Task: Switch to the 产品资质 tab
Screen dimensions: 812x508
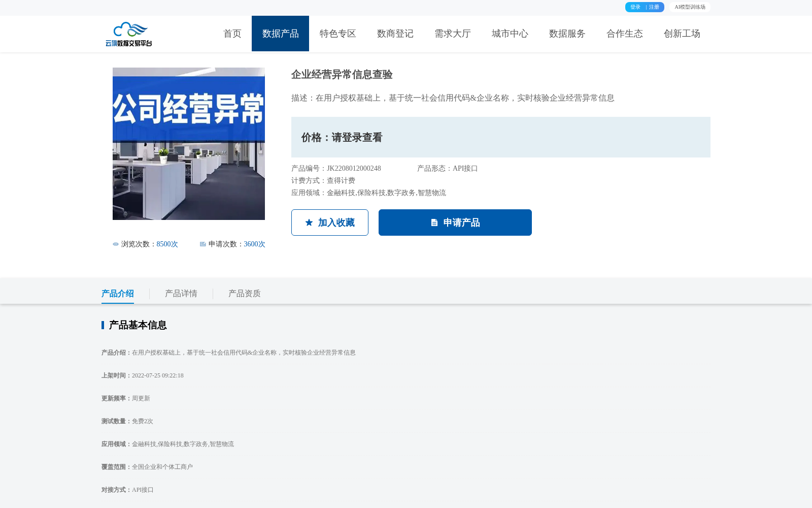Action: tap(245, 294)
